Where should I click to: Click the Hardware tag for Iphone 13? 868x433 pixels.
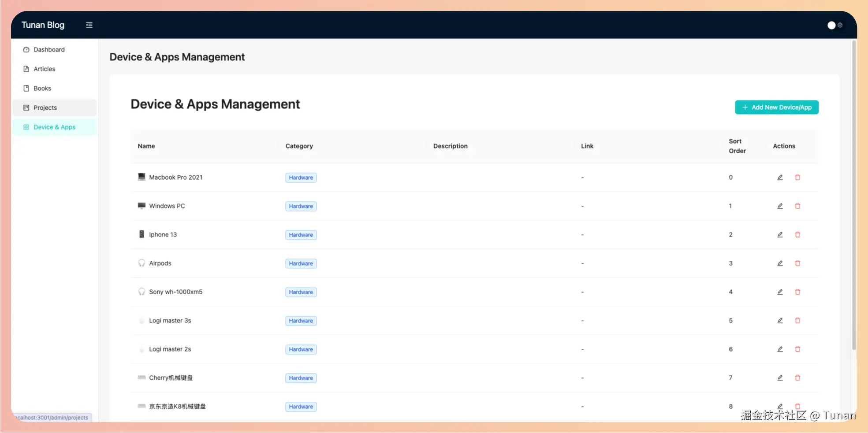301,235
